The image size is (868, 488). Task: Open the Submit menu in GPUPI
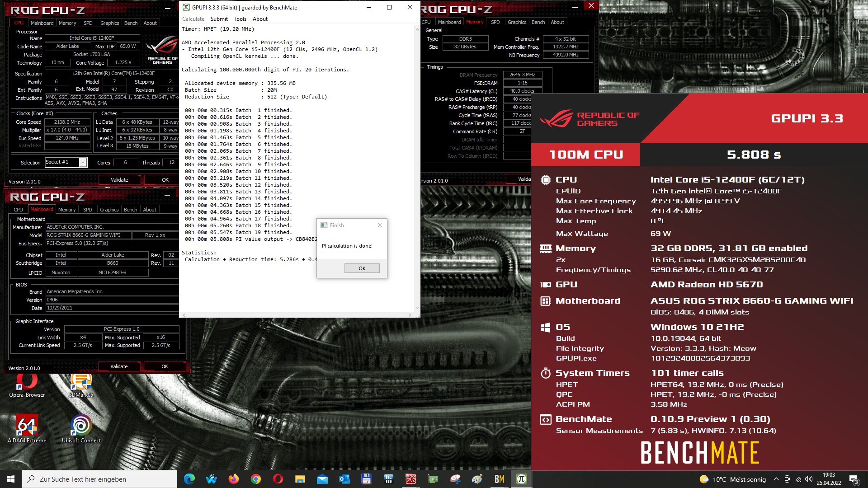219,19
